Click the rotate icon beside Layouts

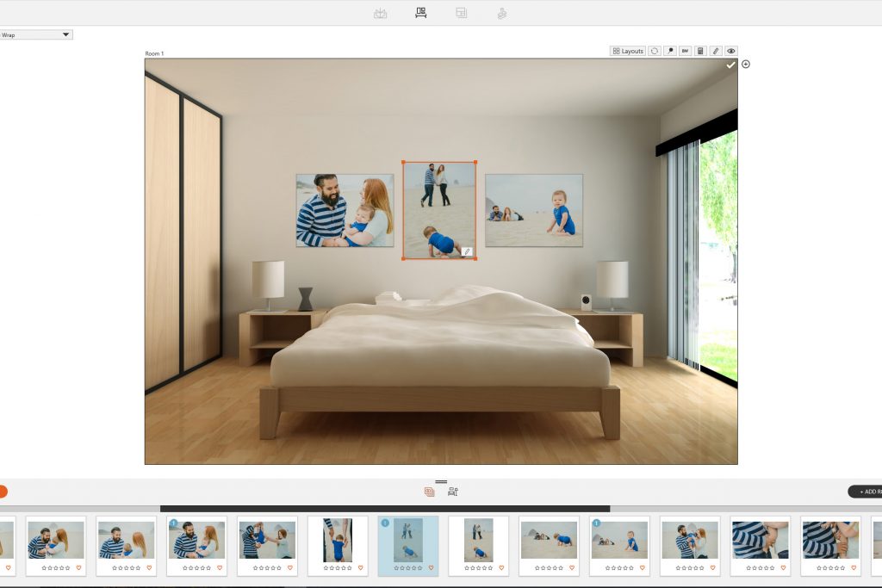tap(655, 51)
